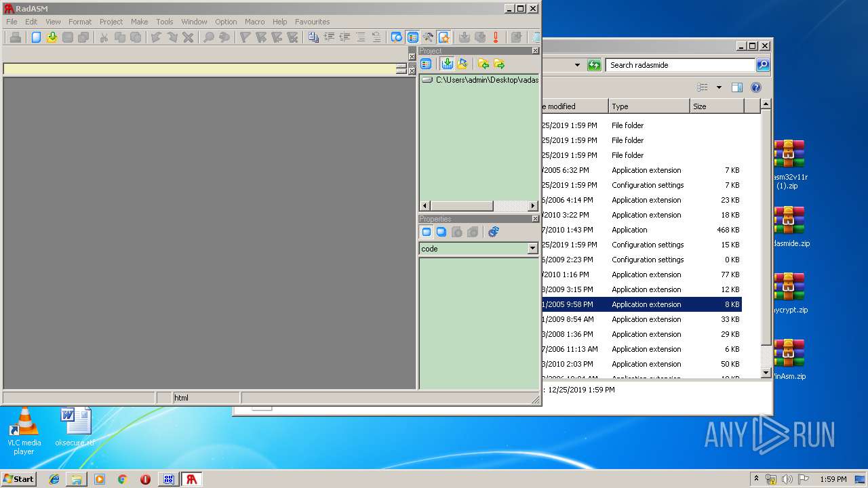Toggle the second blue square button in Properties panel
This screenshot has height=488, width=868.
click(x=441, y=232)
